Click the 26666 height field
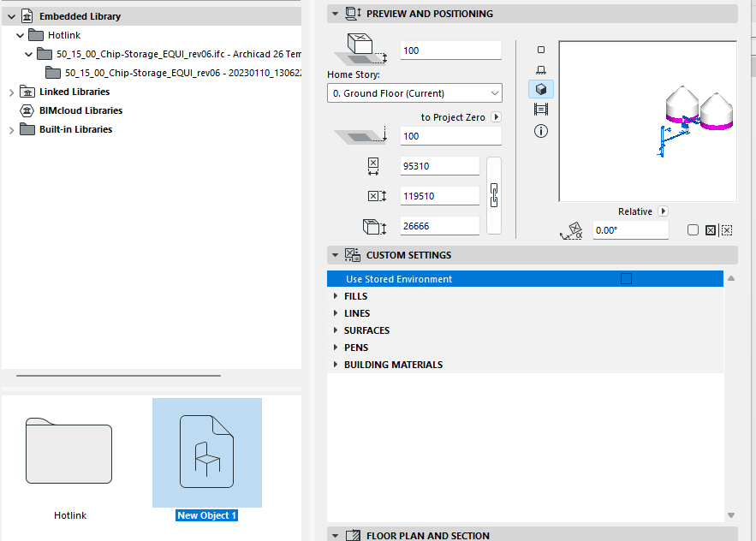 point(440,226)
